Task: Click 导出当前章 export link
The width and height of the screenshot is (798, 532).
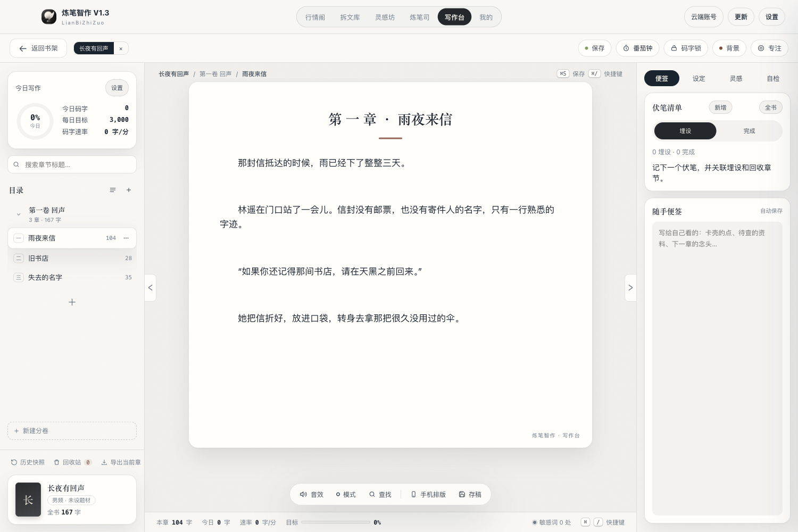Action: [121, 462]
